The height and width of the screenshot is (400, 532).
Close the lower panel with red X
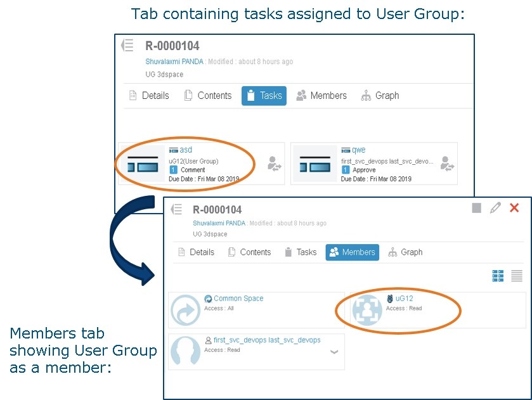[514, 207]
